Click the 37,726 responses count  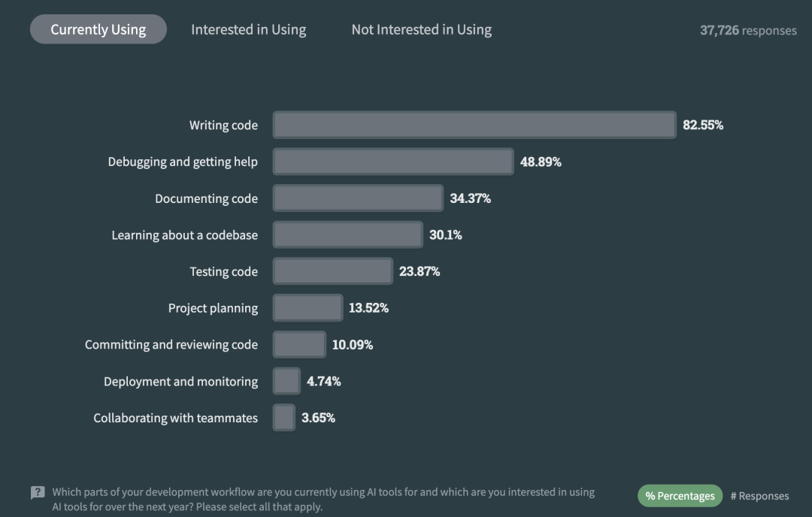click(748, 30)
